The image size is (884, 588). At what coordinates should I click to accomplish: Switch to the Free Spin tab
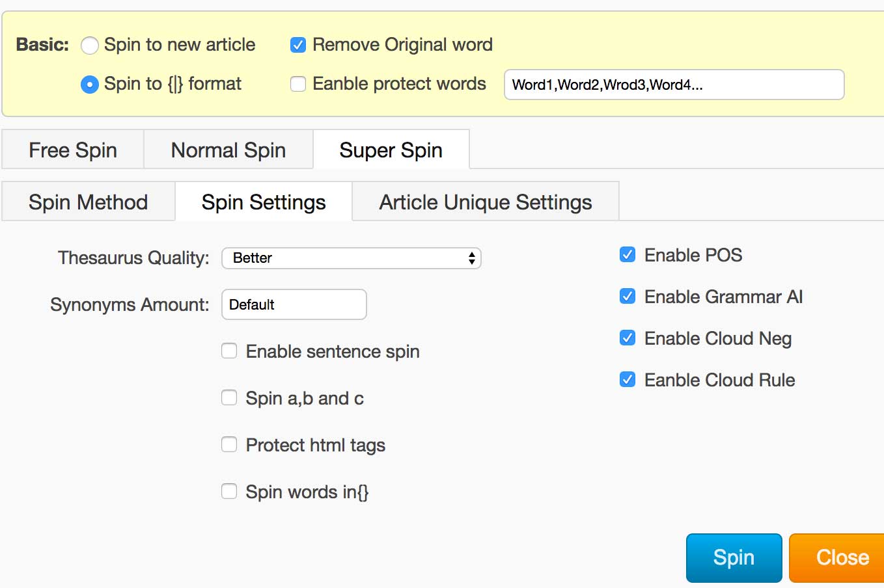pyautogui.click(x=73, y=150)
